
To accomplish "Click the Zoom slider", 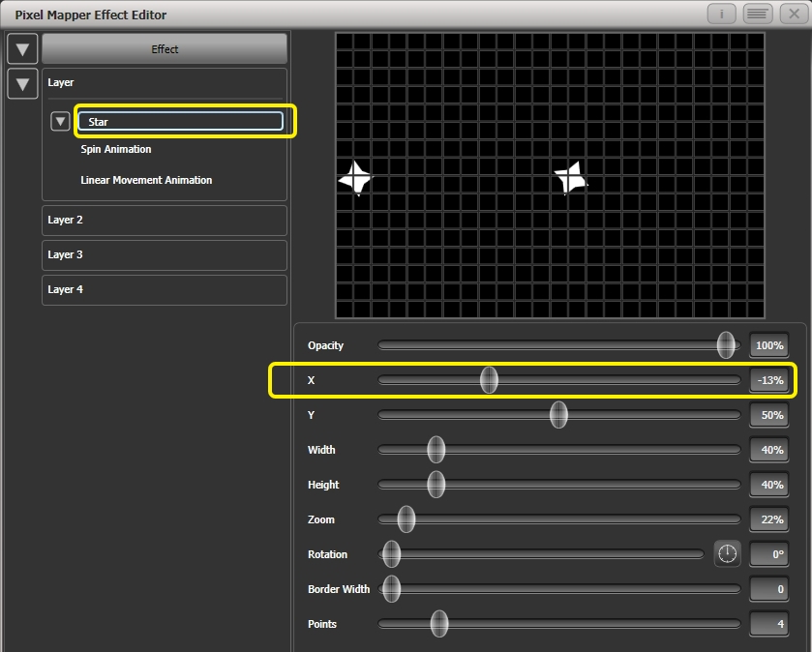I will tap(406, 519).
